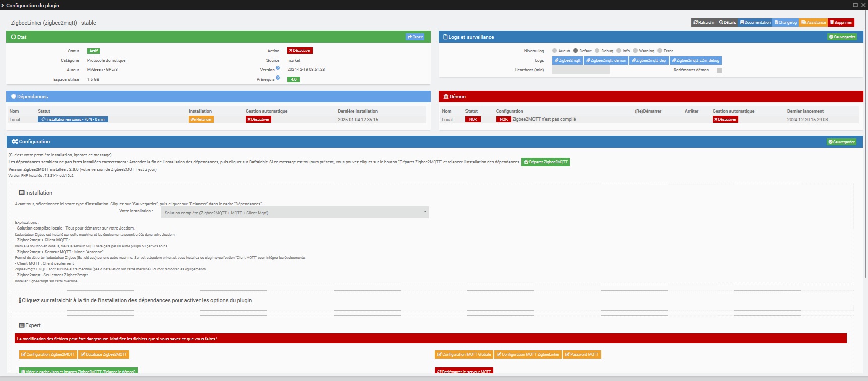Click Réparer Zigbee2MQTT
Screen dimensions: 868x381
(x=546, y=162)
